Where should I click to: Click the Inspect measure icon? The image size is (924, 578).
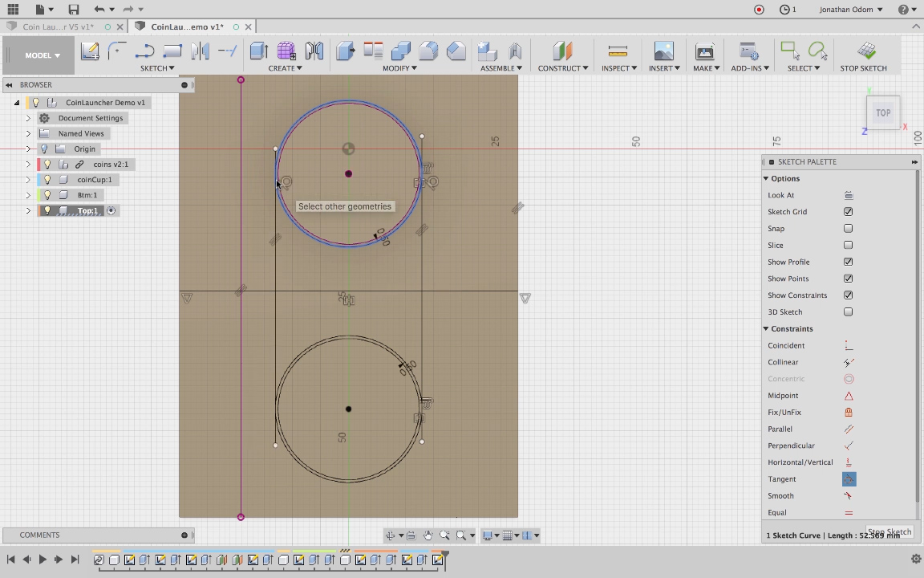pyautogui.click(x=618, y=51)
